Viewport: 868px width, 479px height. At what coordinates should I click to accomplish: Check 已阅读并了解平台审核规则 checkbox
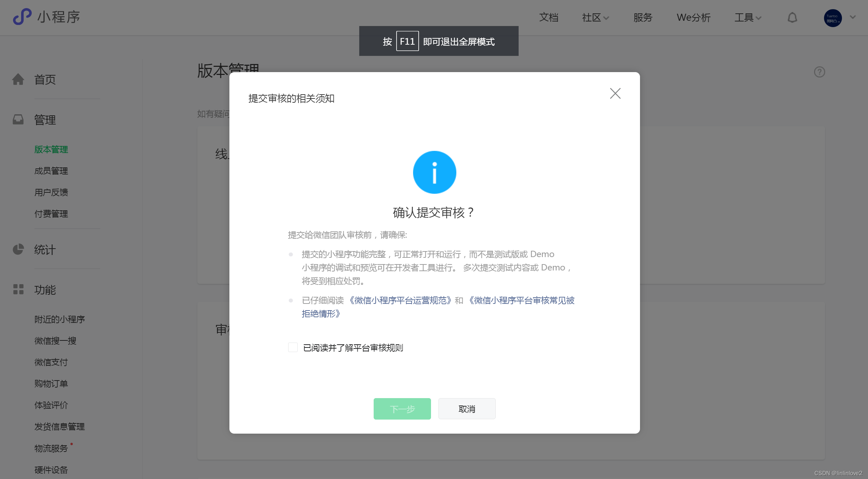point(293,347)
